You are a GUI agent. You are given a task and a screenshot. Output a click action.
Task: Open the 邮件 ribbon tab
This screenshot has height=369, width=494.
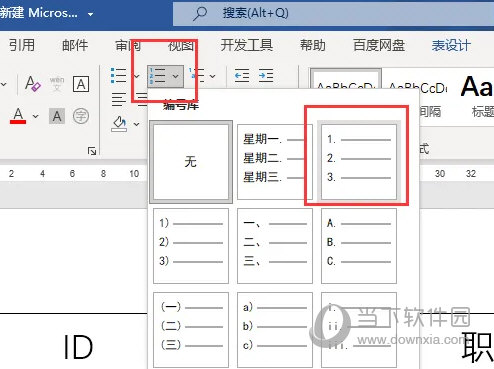pyautogui.click(x=75, y=45)
